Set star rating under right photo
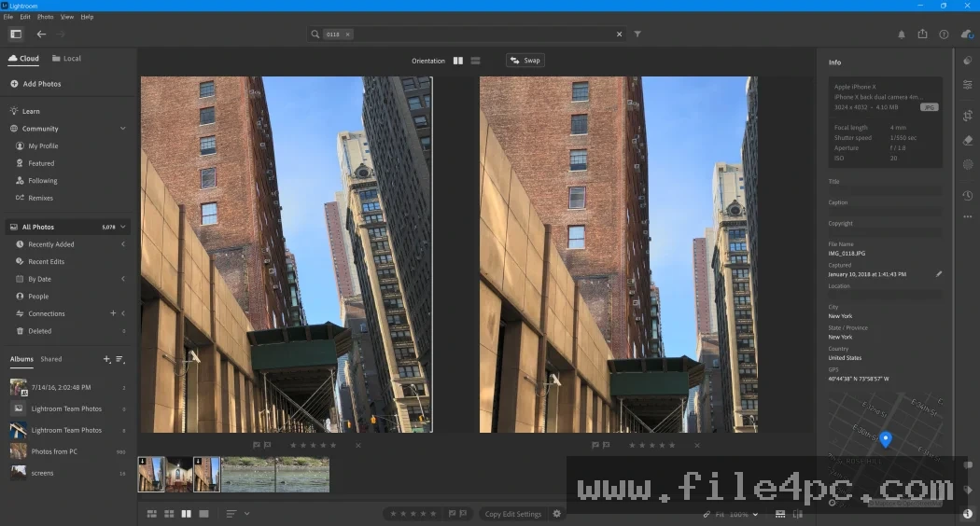 (x=651, y=446)
